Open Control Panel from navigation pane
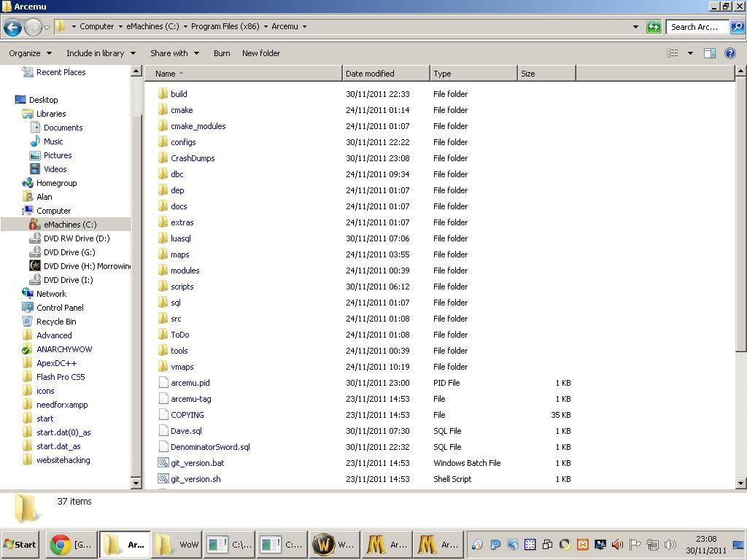 click(x=60, y=308)
